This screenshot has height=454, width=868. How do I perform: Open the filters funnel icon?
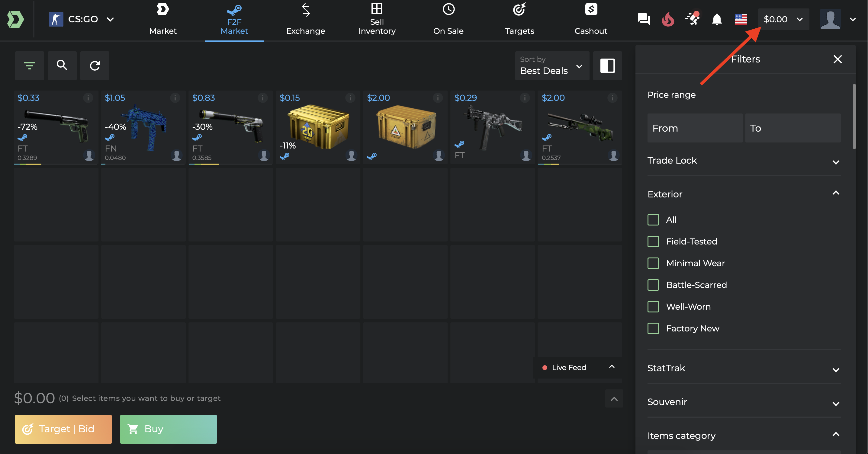point(29,65)
